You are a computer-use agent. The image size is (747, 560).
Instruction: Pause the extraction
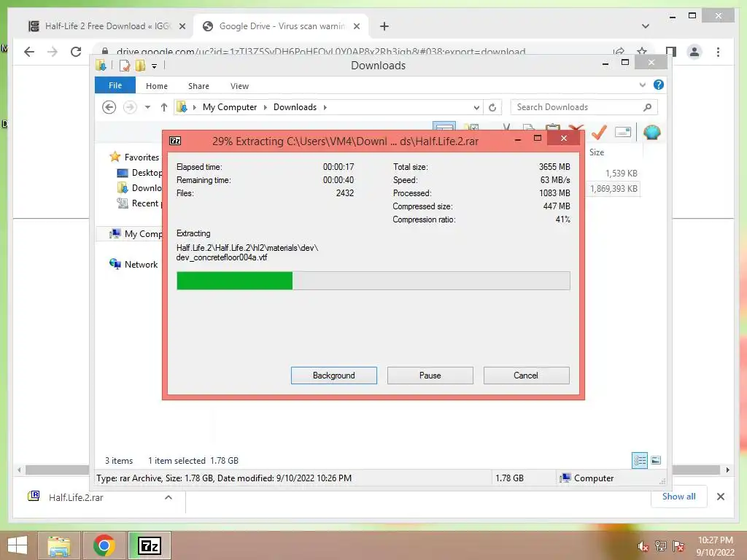(x=430, y=376)
